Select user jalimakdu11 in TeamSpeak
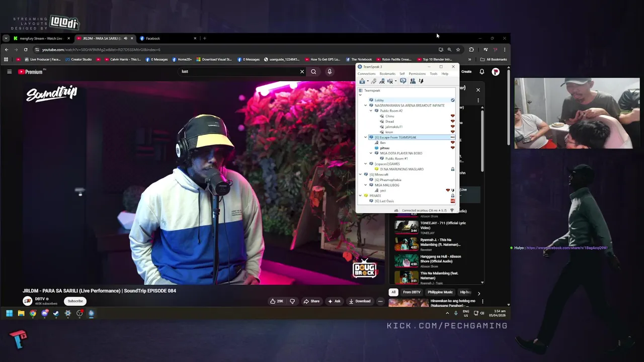 pos(393,127)
